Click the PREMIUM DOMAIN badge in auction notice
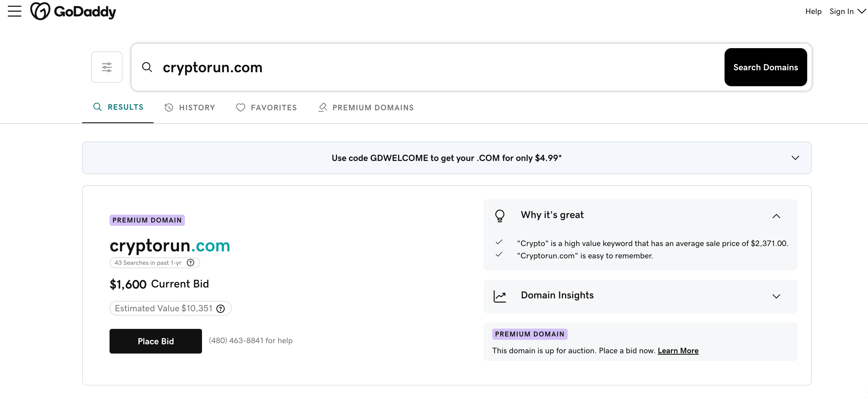Viewport: 868px width, 393px height. (x=530, y=334)
